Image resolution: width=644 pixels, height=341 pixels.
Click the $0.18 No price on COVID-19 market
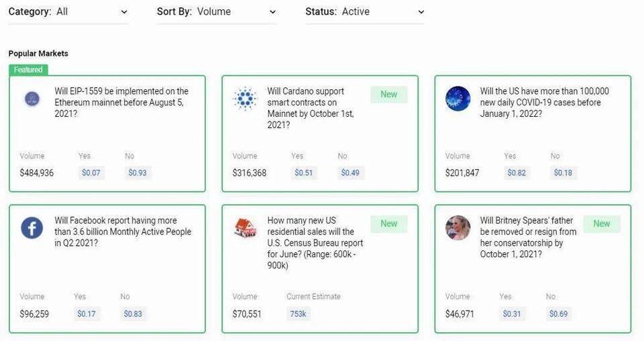coord(563,173)
